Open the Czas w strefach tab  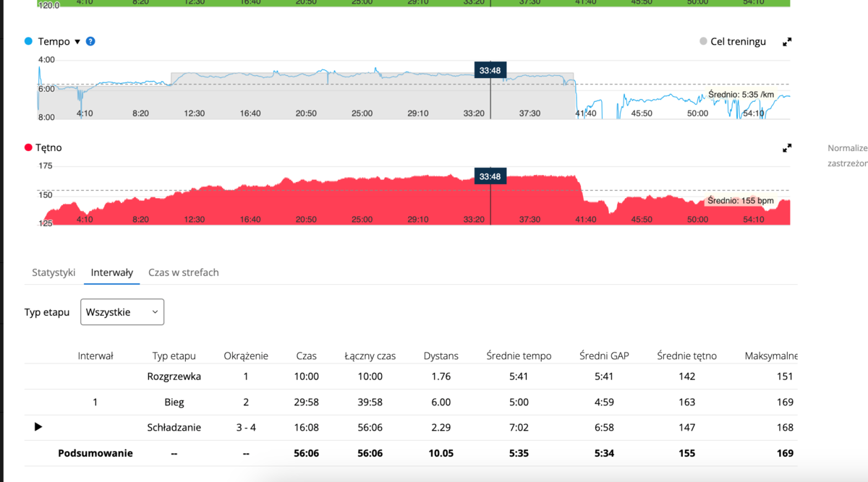coord(183,272)
